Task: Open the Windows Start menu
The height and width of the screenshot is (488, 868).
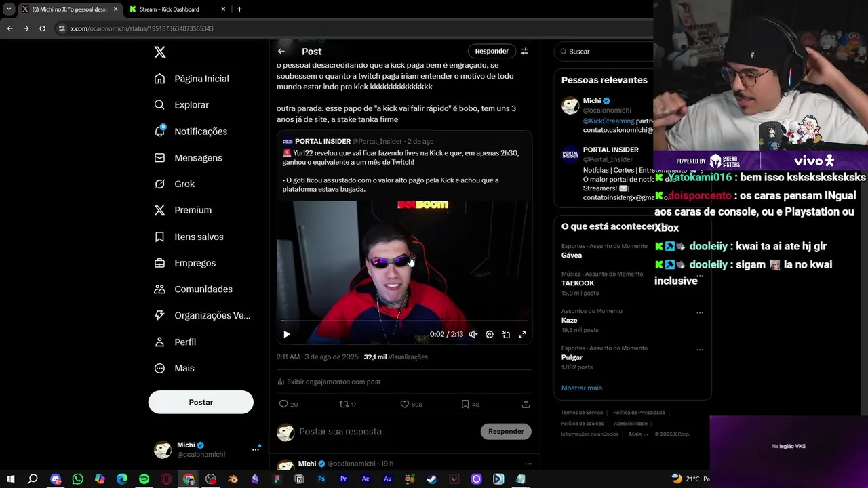Action: (x=11, y=479)
